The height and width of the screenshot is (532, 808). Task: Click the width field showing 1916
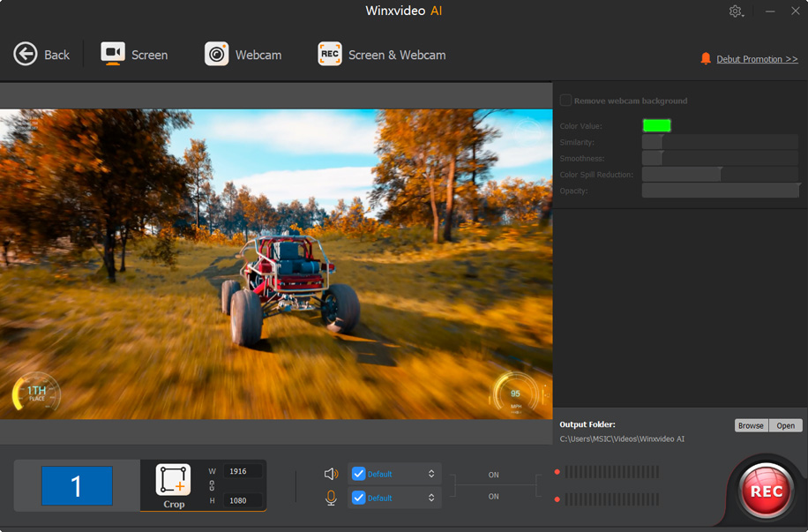pyautogui.click(x=242, y=471)
